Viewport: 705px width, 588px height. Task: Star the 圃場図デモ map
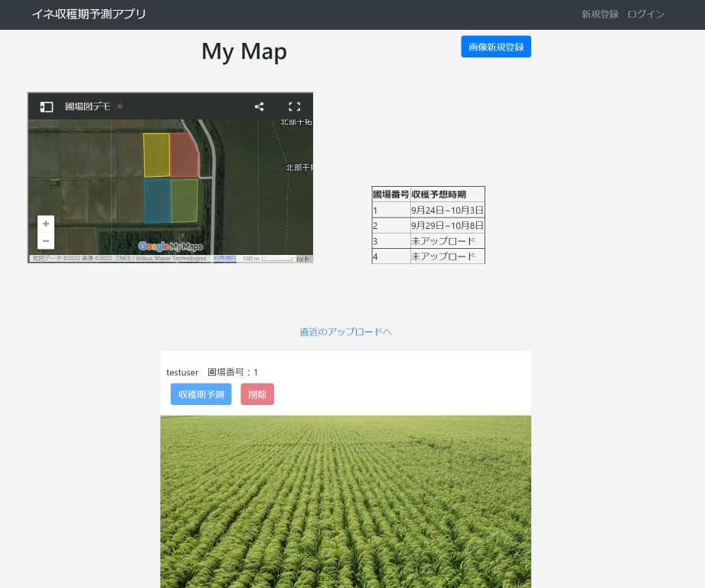click(x=120, y=106)
